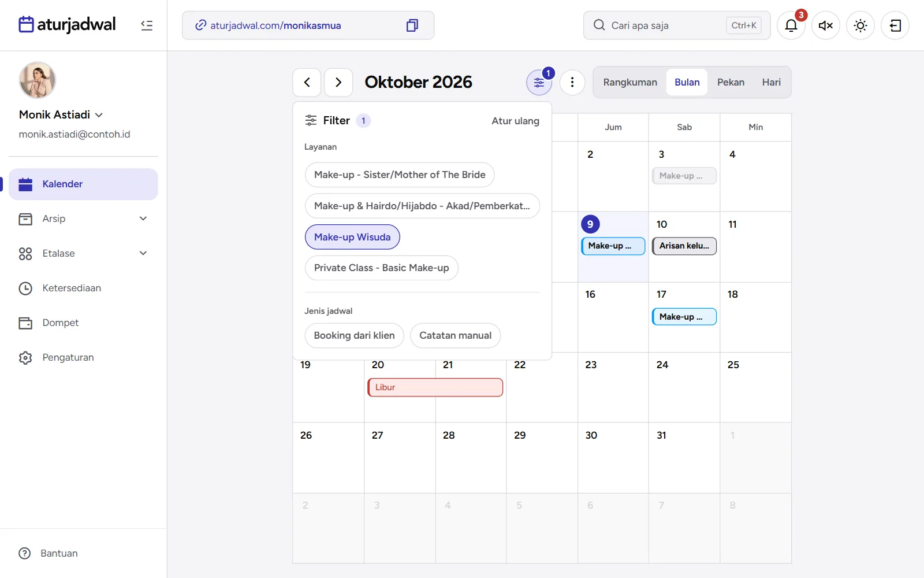Collapse the sidebar with the menu icon
Viewport: 924px width, 578px height.
147,25
